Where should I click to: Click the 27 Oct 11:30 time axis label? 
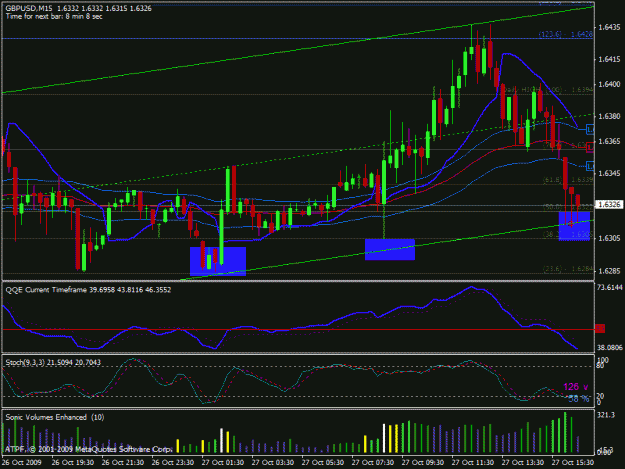tap(473, 463)
